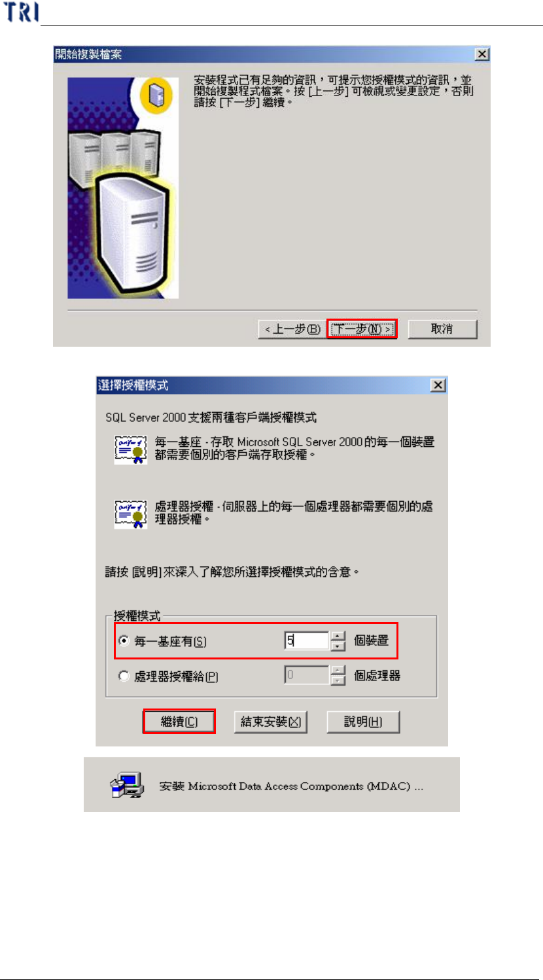Close the 選擇授權模式 dialog
This screenshot has height=980, width=543.
[438, 385]
